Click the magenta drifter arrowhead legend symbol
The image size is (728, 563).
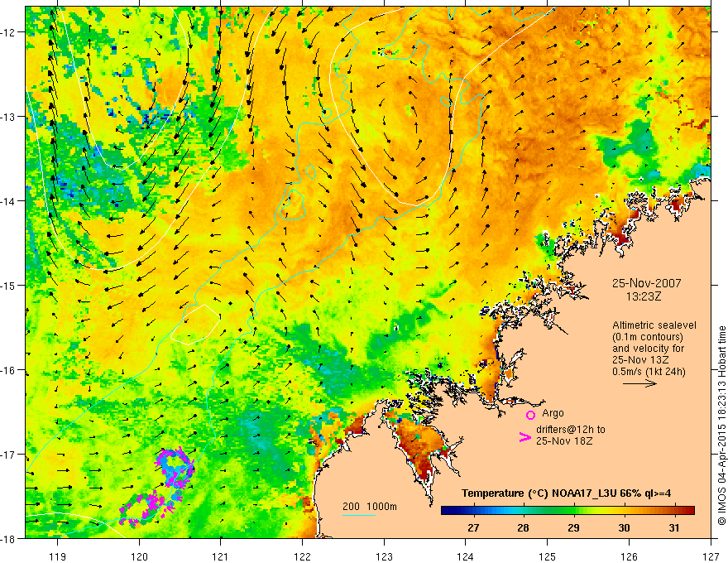(524, 437)
